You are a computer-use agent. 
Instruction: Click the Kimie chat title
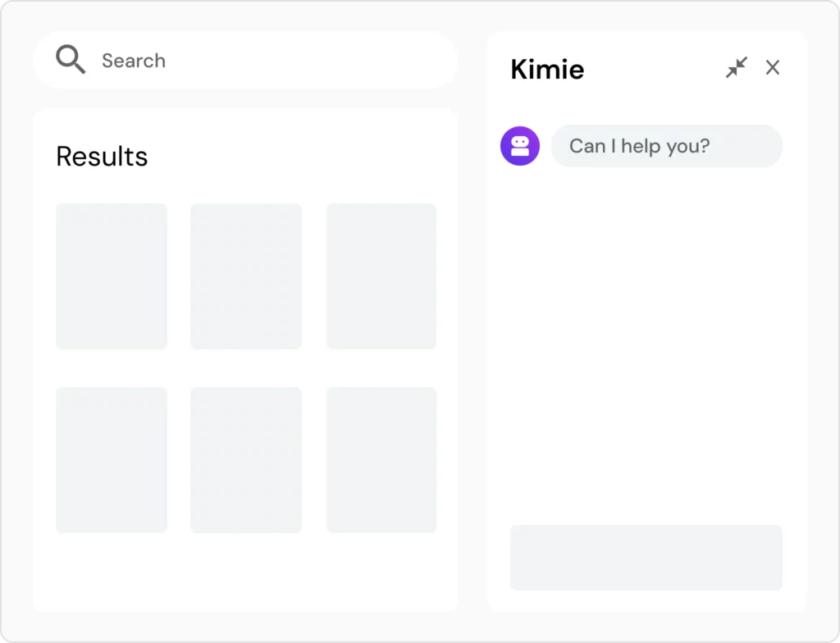point(547,70)
